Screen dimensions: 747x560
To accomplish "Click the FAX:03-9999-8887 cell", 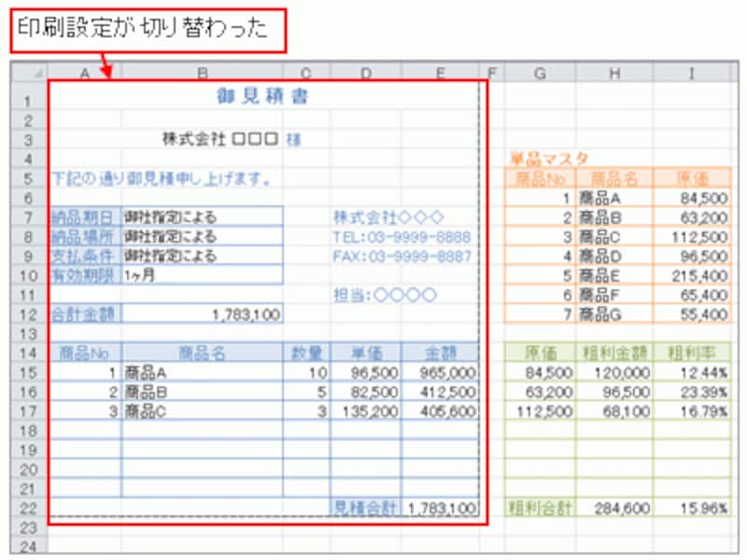I will [x=402, y=256].
